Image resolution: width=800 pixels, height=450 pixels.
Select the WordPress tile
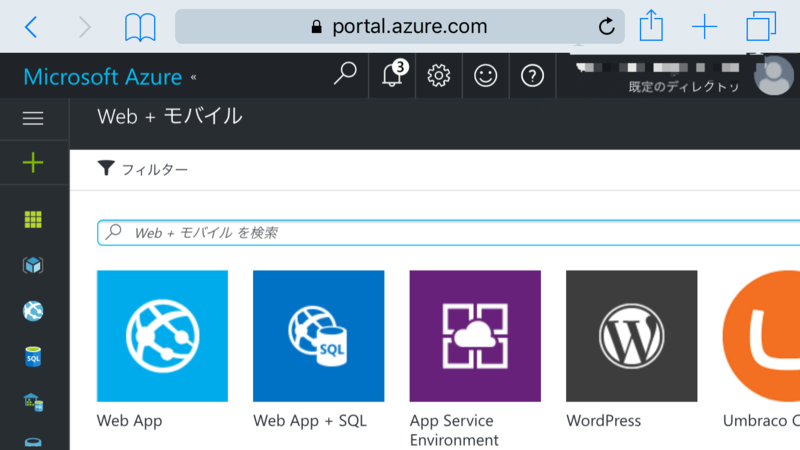632,336
